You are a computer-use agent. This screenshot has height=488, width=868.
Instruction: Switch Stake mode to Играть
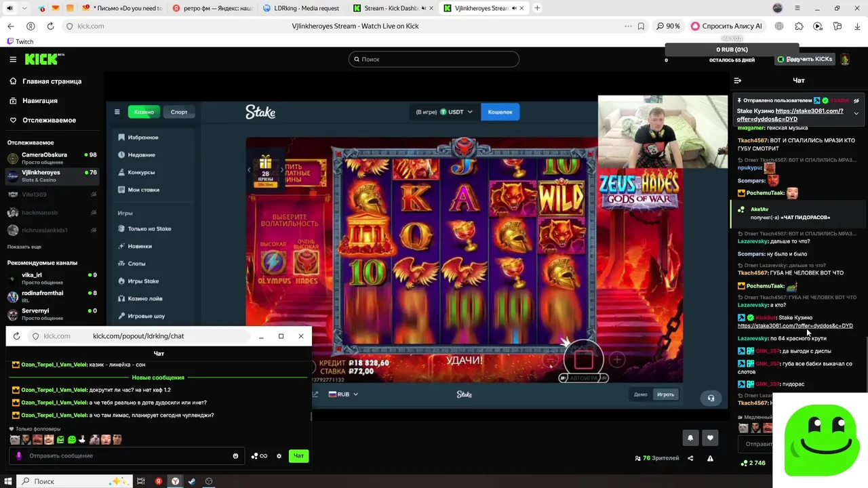(x=665, y=394)
